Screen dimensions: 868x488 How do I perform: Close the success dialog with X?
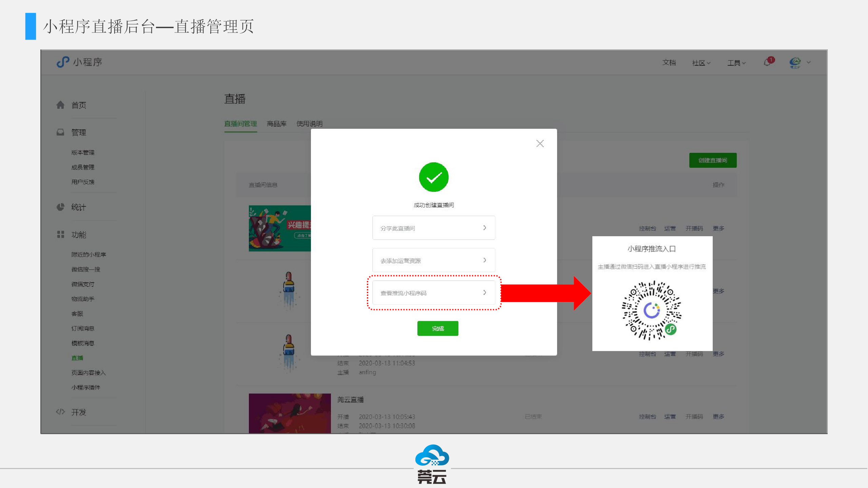coord(540,143)
